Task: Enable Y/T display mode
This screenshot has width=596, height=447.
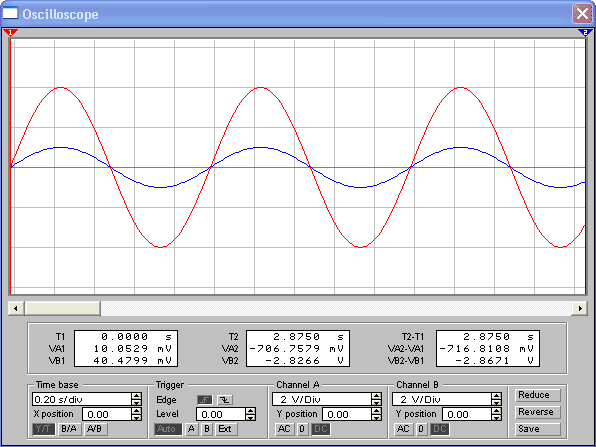Action: 44,429
